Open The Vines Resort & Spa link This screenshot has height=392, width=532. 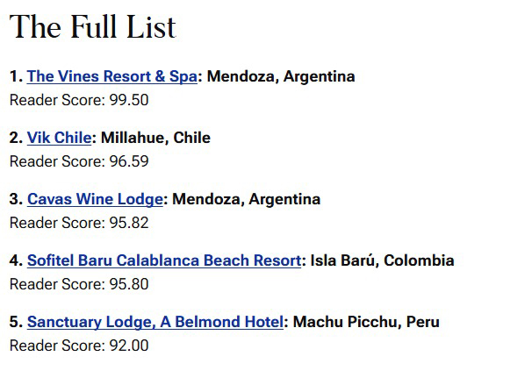112,76
